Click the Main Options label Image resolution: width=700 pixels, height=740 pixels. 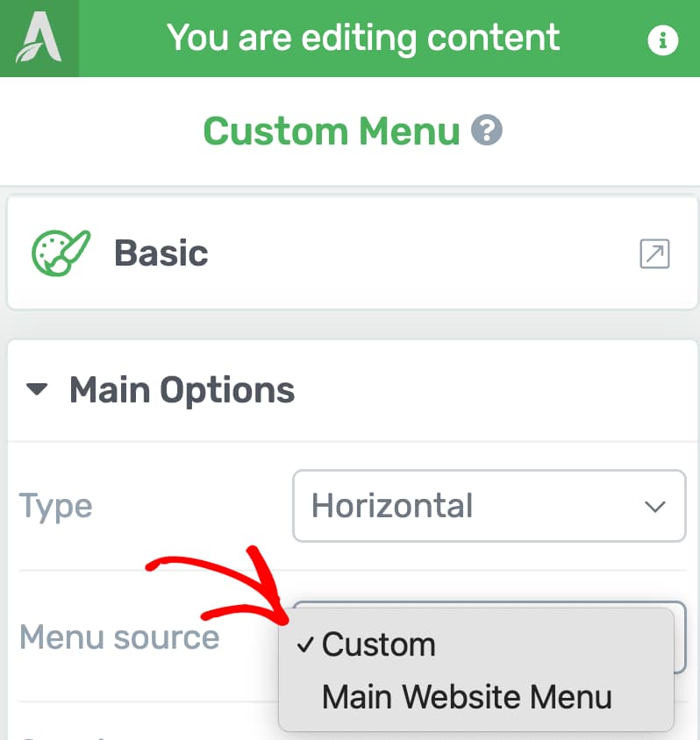182,389
